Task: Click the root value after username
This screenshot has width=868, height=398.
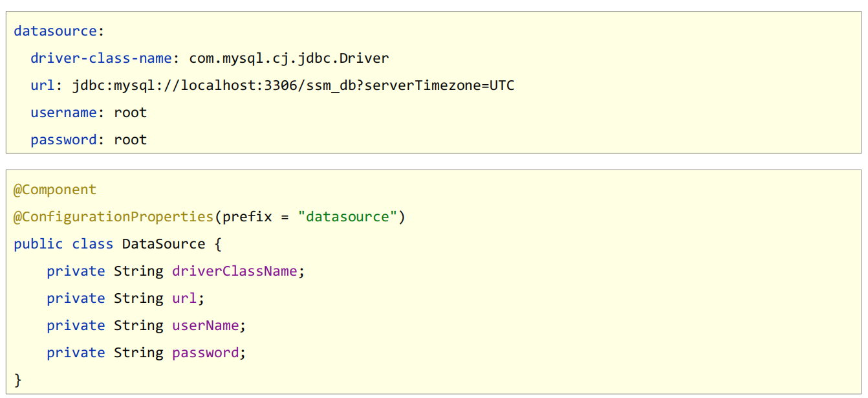Action: [130, 113]
